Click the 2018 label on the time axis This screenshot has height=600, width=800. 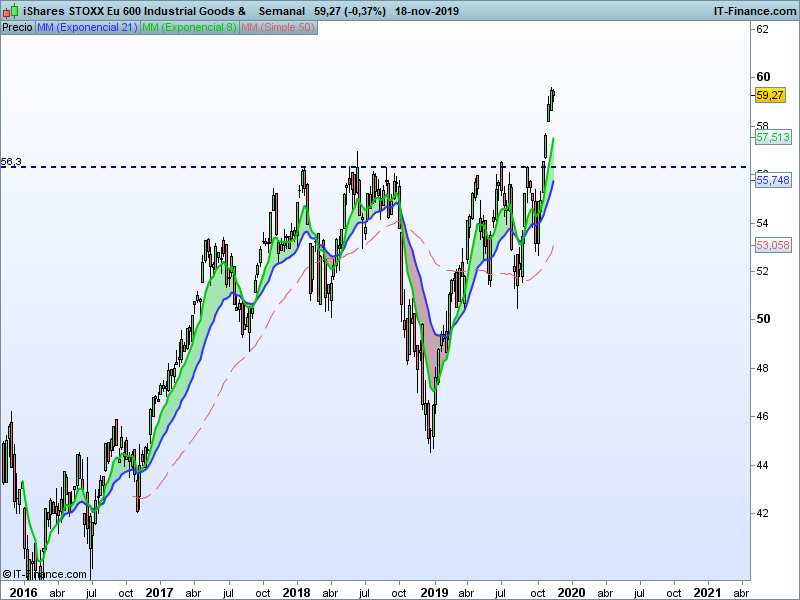[296, 592]
